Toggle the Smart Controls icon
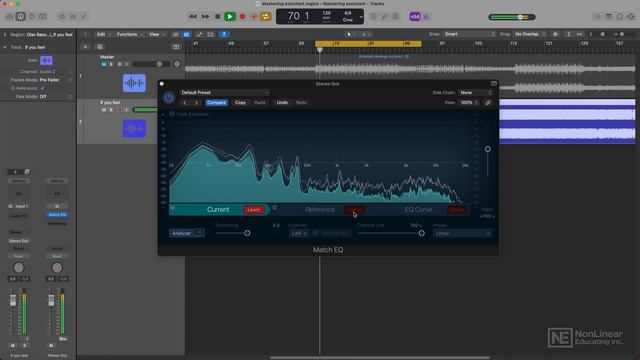This screenshot has height=360, width=640. [62, 17]
